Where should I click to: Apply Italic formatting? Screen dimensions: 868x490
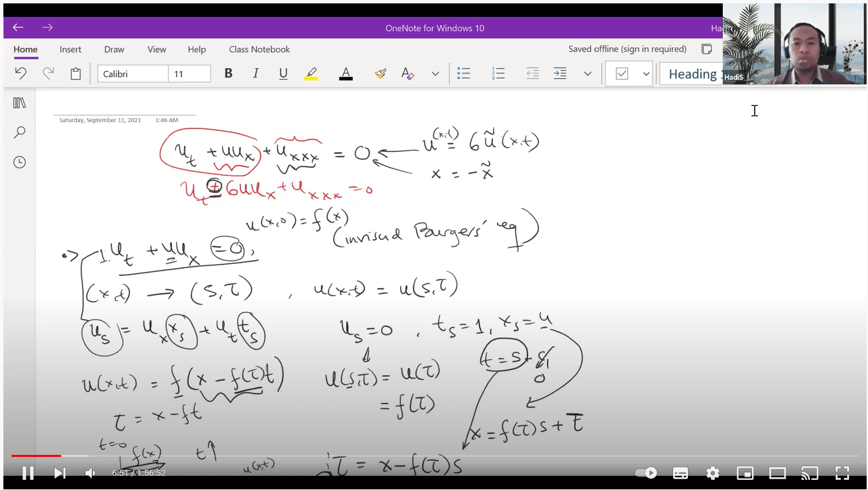click(256, 74)
